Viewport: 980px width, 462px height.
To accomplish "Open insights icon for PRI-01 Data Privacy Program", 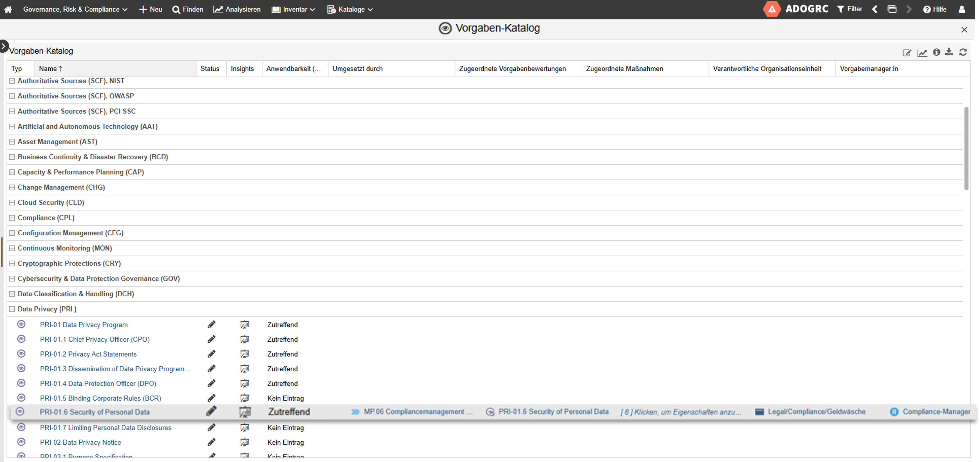I will (x=245, y=325).
